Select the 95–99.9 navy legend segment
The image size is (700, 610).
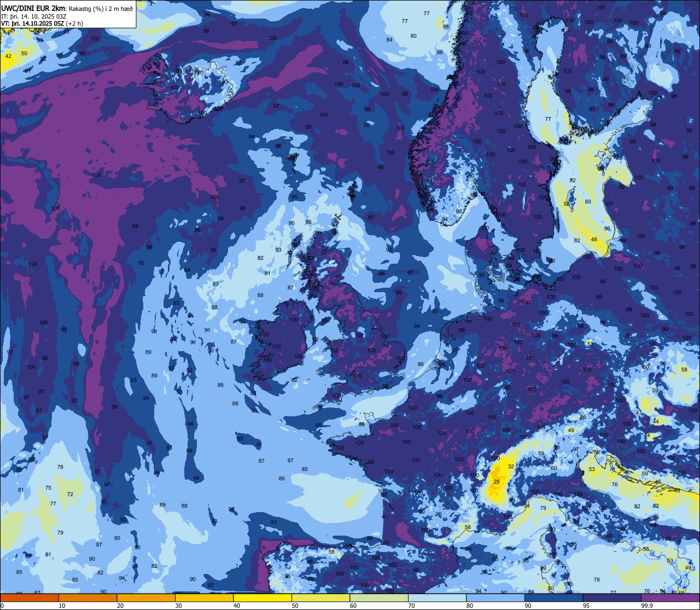(612, 597)
